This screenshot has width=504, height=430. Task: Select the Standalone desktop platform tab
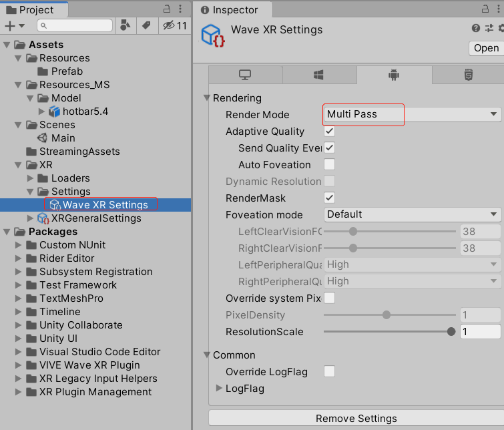pos(245,75)
